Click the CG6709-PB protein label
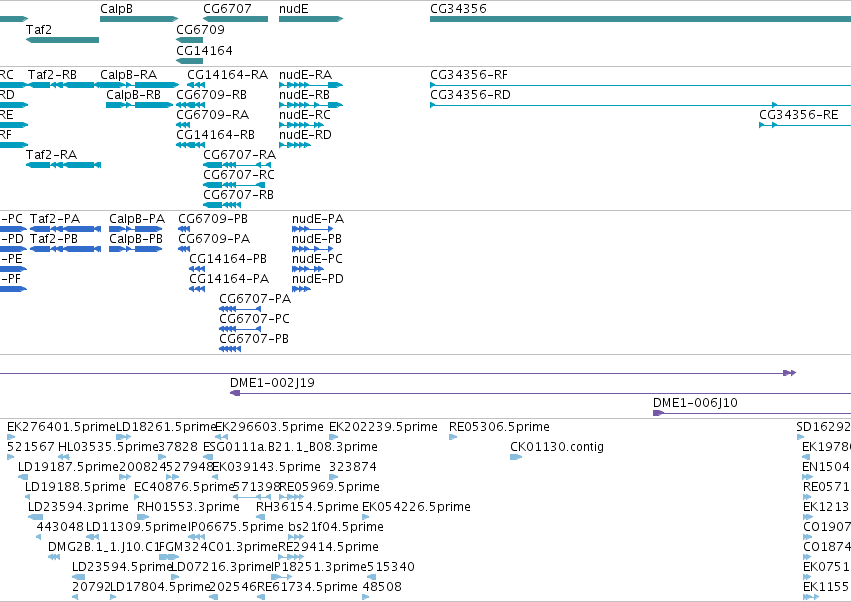Image resolution: width=851 pixels, height=602 pixels. pyautogui.click(x=213, y=219)
